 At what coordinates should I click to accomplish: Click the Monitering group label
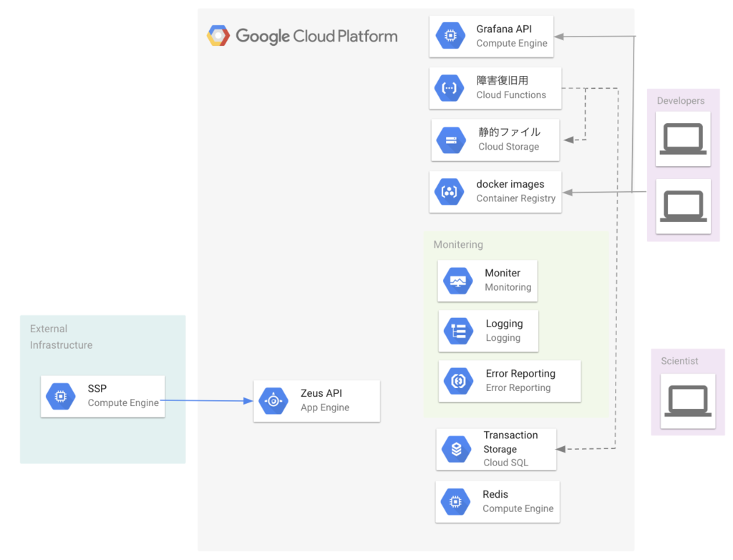tap(458, 245)
